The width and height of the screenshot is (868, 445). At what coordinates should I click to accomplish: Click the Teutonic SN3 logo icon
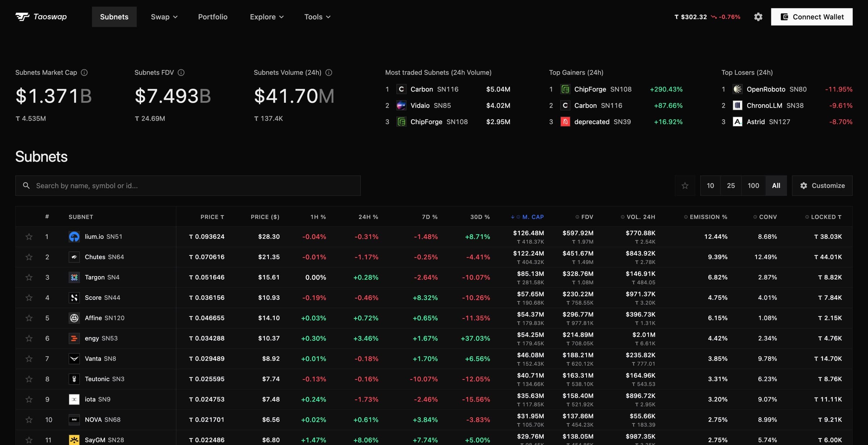tap(74, 379)
